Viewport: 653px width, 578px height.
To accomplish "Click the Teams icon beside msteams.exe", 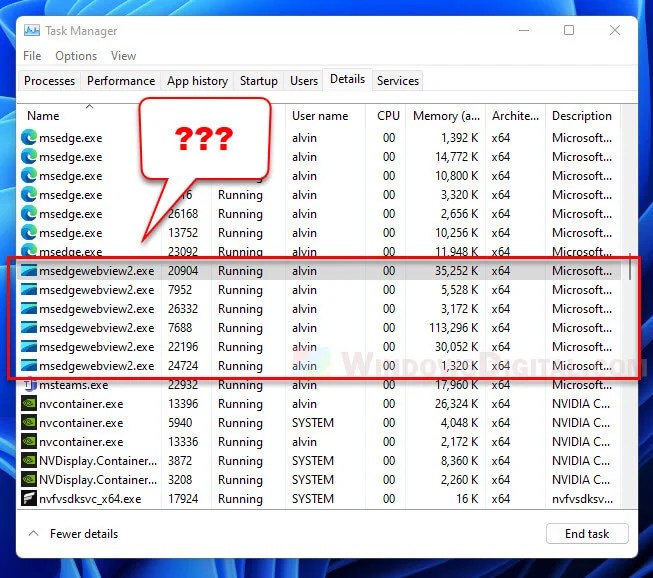I will pyautogui.click(x=30, y=385).
